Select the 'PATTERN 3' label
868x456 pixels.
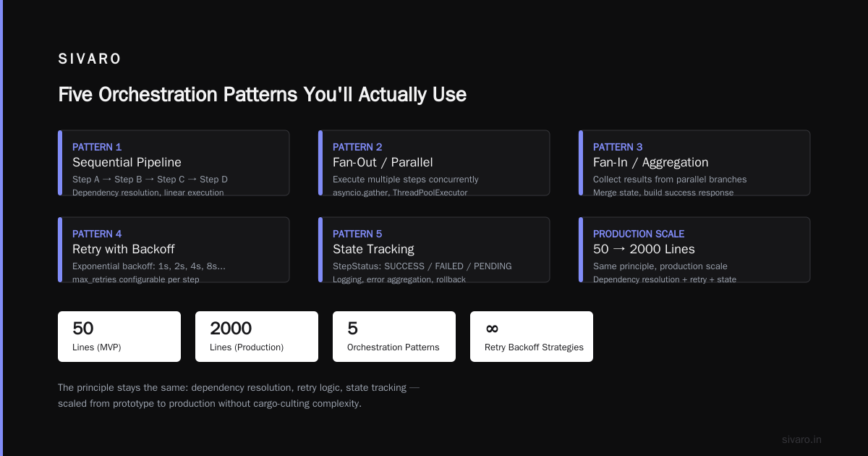point(618,147)
